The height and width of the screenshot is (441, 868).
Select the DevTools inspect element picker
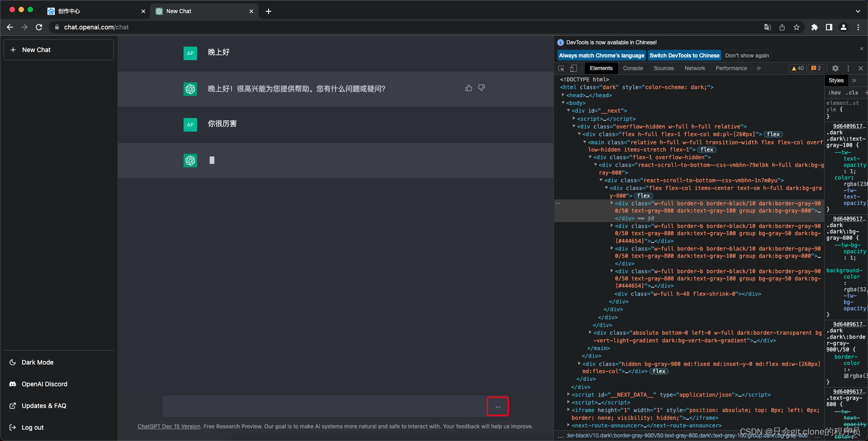(x=561, y=68)
